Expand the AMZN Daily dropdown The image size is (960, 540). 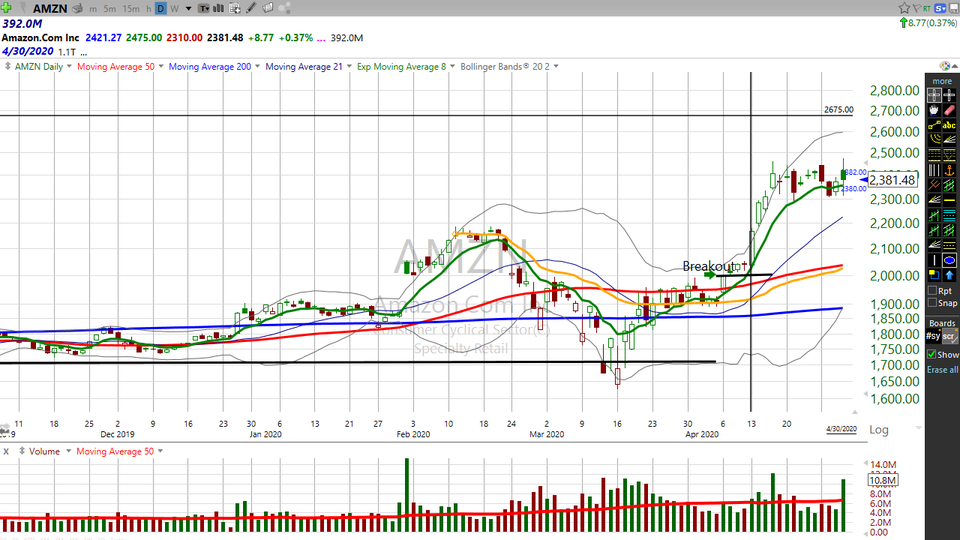pos(41,67)
